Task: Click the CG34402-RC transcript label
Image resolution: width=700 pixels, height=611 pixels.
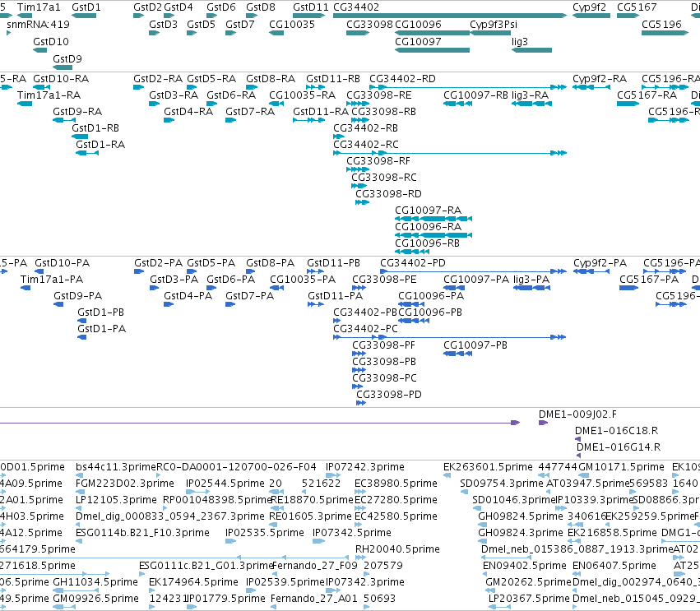Action: (x=366, y=145)
